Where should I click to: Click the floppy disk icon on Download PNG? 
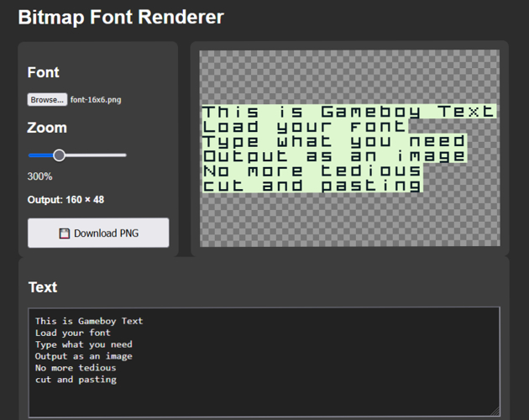64,234
